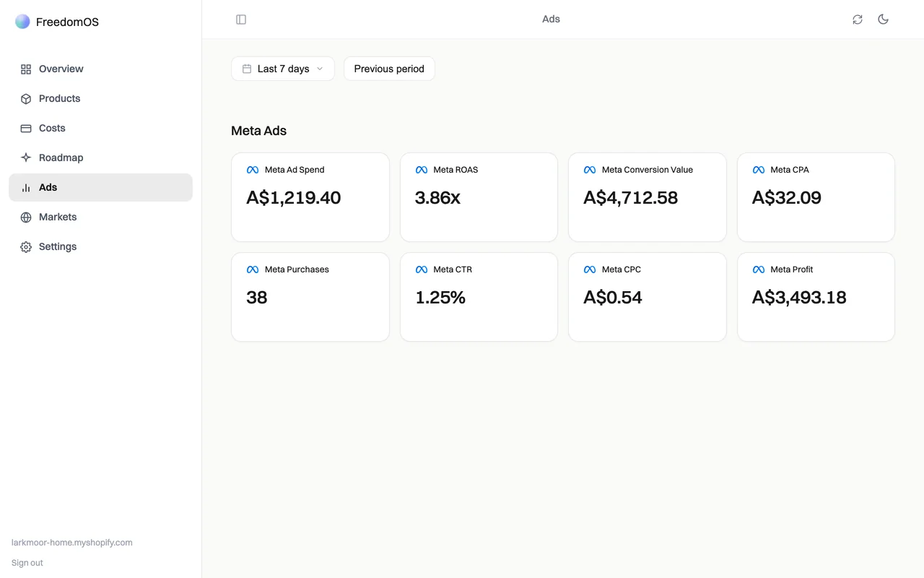
Task: Click the FreedomOS brand name
Action: (x=67, y=22)
